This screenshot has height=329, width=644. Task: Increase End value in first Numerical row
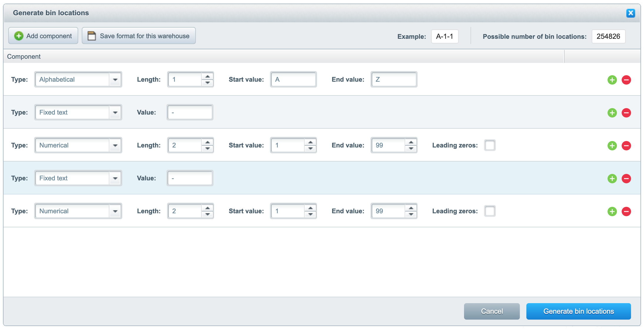[411, 142]
